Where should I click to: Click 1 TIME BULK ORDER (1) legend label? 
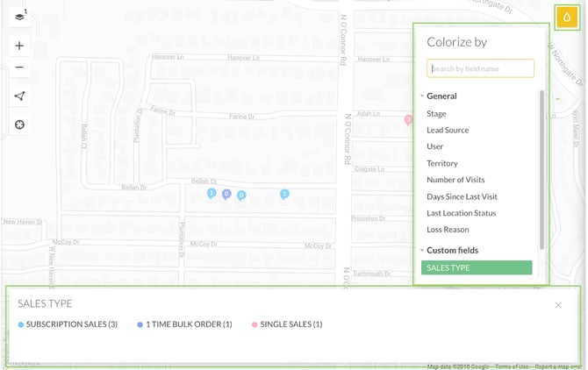tap(189, 324)
